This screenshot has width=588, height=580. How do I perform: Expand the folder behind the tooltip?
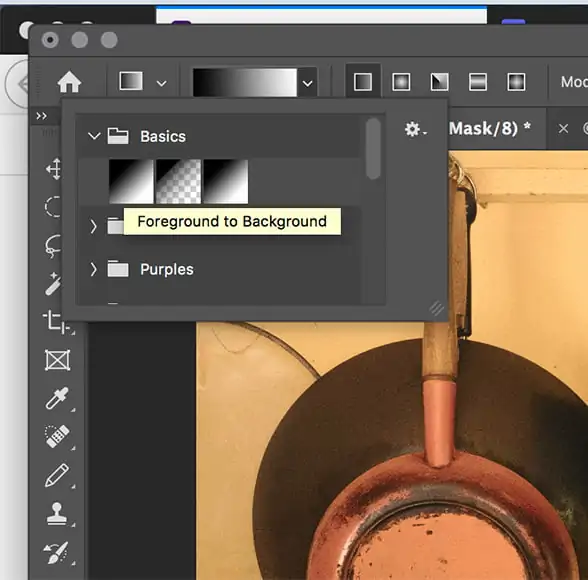click(93, 226)
